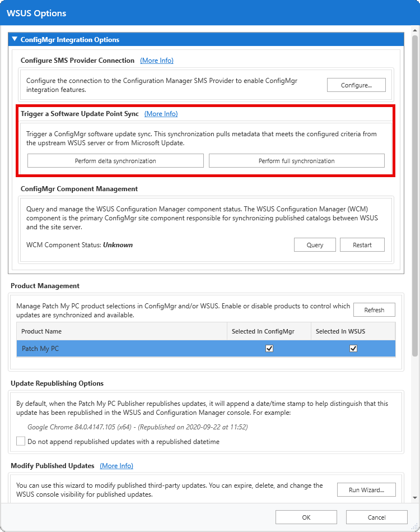Collapse the ConfigMgr Integration Options section
This screenshot has width=420, height=532.
pos(15,40)
